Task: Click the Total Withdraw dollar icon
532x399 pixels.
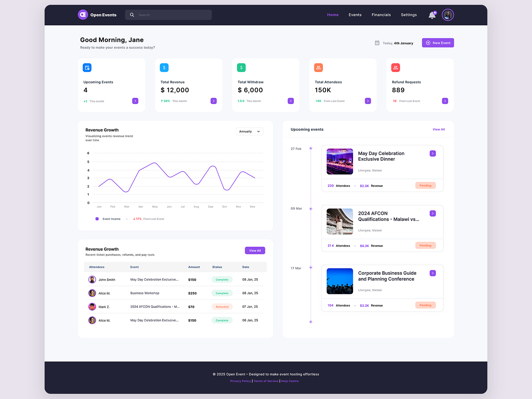Action: pos(241,67)
